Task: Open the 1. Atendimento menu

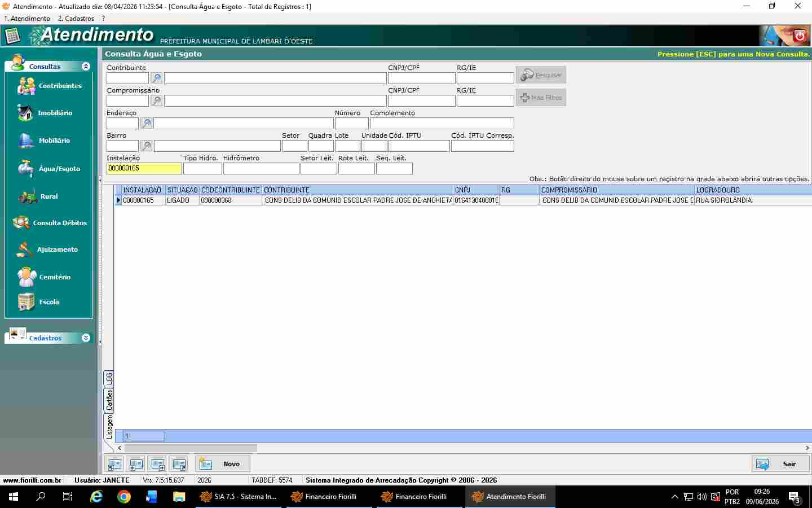Action: coord(27,19)
